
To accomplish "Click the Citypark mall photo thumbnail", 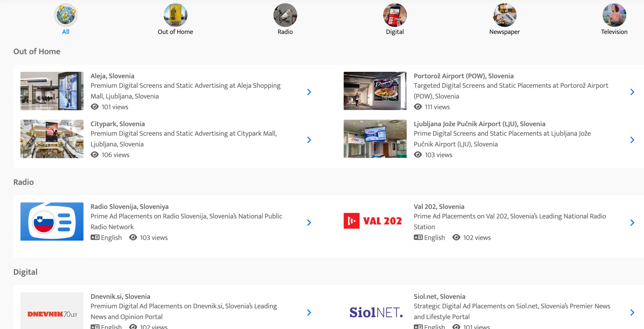I will point(52,139).
